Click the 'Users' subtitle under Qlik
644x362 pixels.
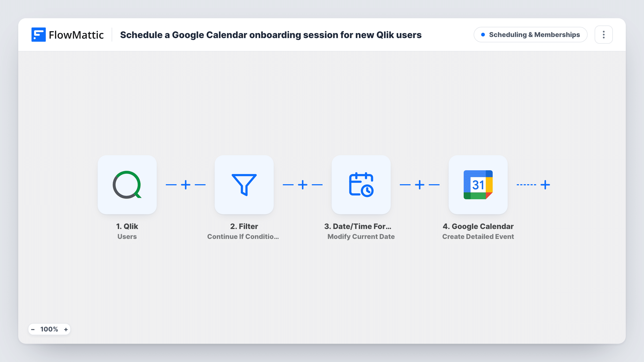point(127,237)
